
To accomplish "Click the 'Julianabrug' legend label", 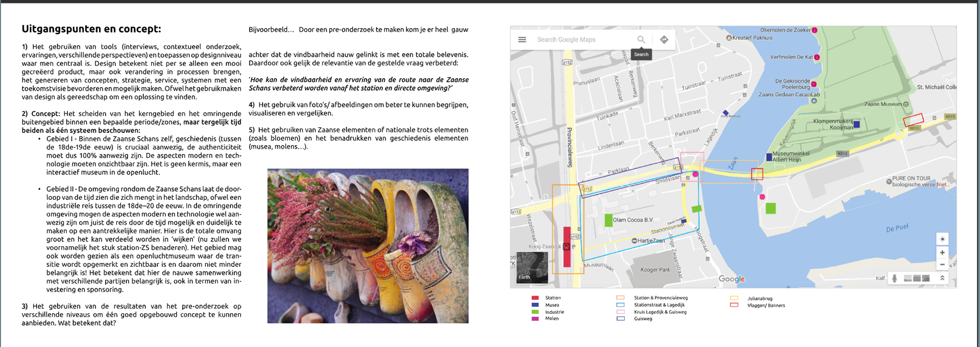I will click(759, 298).
